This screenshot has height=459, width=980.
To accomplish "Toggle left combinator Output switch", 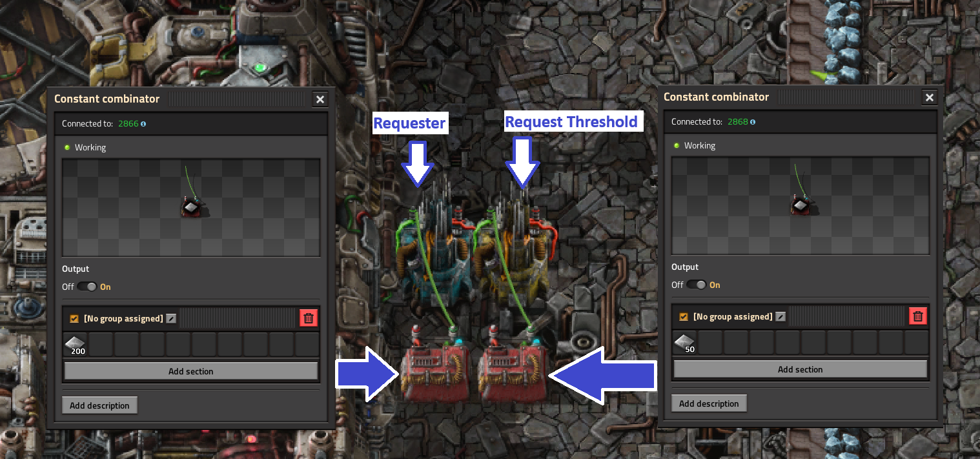I will click(x=87, y=287).
